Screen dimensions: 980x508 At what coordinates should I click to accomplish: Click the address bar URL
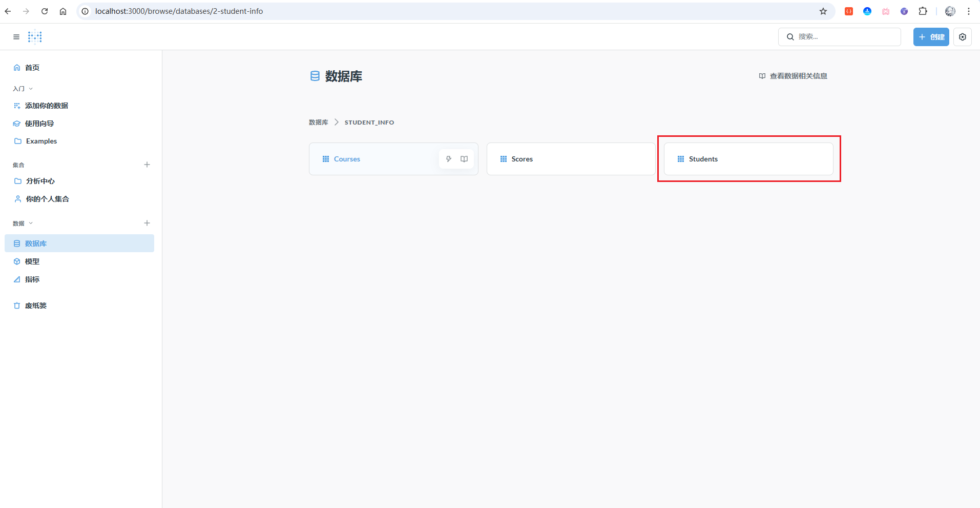179,11
